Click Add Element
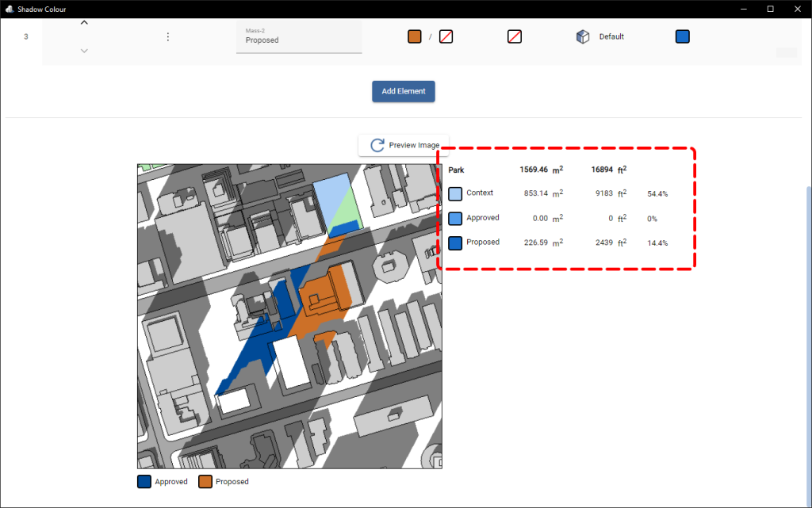The image size is (812, 508). (x=403, y=91)
